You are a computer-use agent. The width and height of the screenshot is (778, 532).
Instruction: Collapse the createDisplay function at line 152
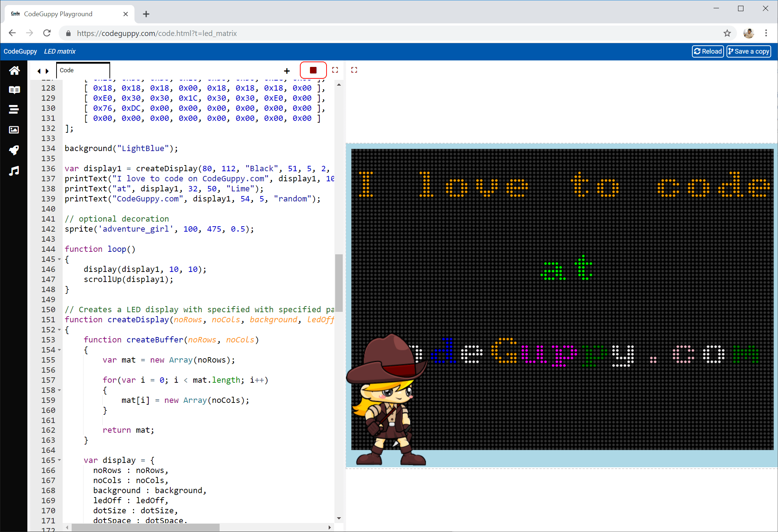coord(59,329)
